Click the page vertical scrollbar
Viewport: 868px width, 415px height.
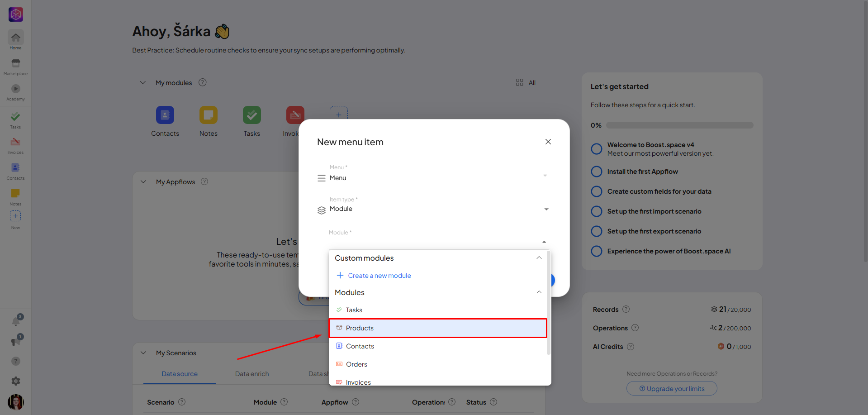pos(866,131)
